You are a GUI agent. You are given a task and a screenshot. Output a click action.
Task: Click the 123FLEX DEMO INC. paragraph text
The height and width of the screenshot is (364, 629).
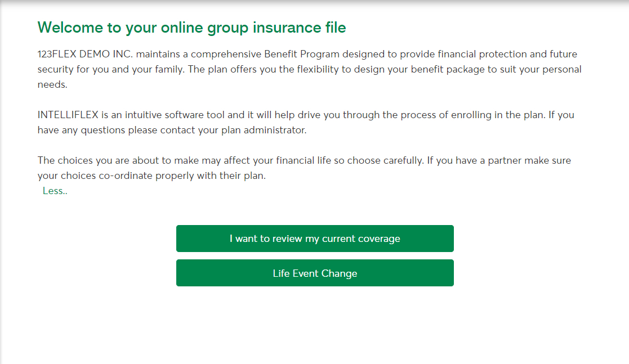point(309,69)
